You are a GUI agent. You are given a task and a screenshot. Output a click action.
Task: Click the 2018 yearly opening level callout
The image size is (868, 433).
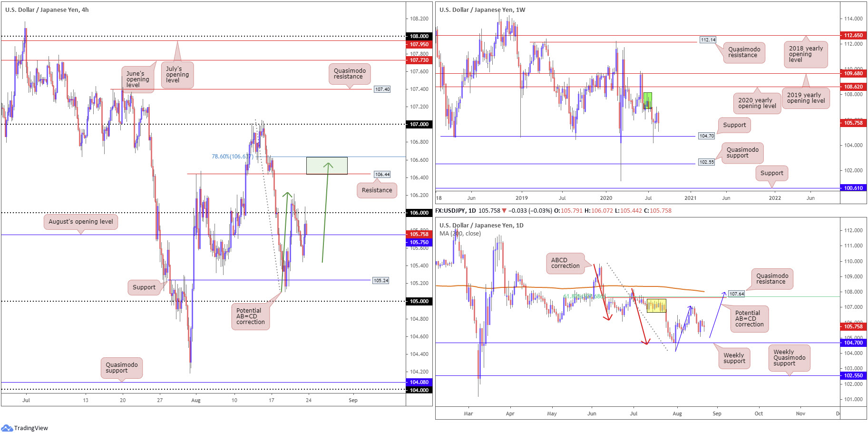pyautogui.click(x=806, y=54)
